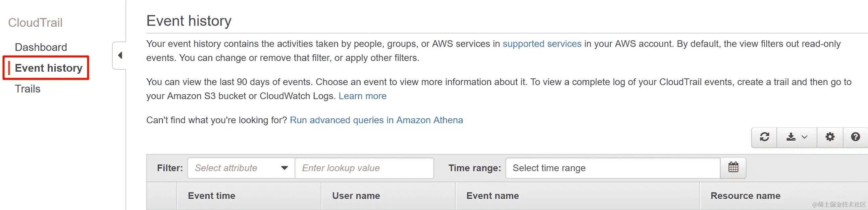Collapse the sidebar with the arrow
The image size is (868, 210).
pyautogui.click(x=120, y=56)
